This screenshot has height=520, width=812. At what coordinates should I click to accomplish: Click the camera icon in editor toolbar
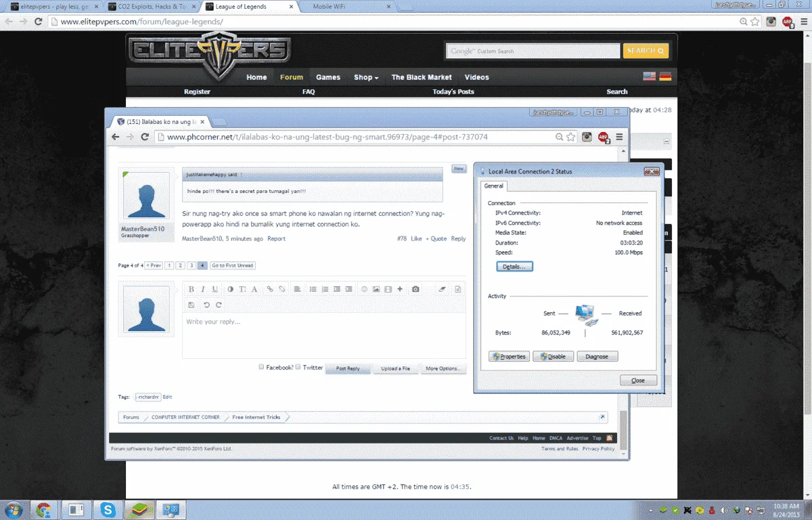[415, 289]
